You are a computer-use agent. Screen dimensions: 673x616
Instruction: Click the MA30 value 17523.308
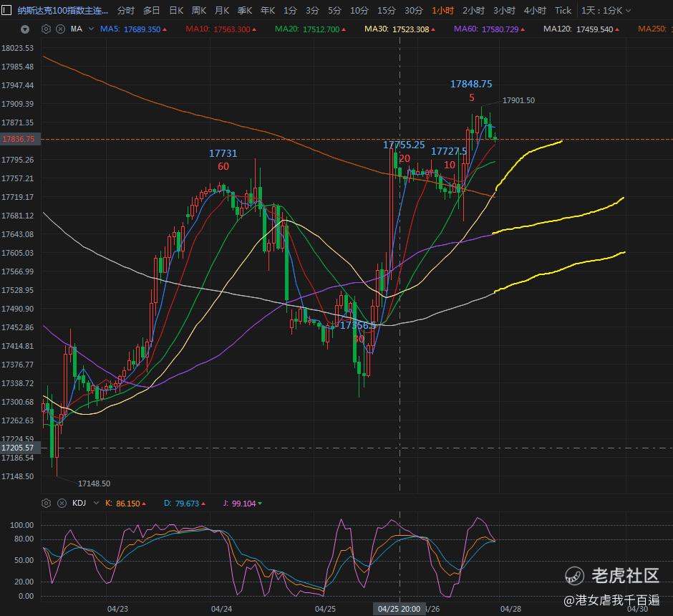point(411,29)
